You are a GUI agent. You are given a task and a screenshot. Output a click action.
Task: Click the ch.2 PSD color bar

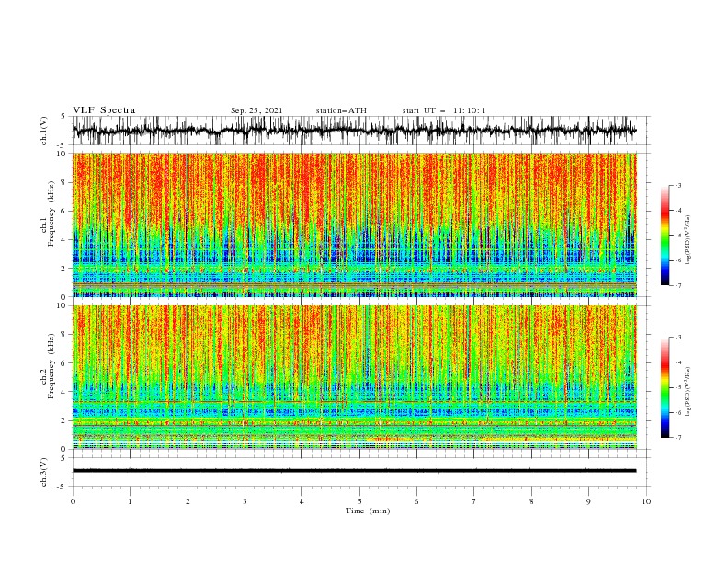click(x=665, y=387)
